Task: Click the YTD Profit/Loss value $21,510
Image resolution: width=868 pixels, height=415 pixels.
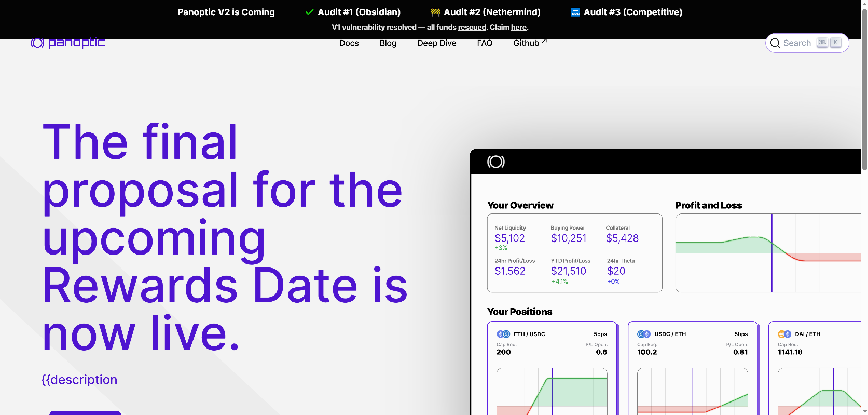Action: click(569, 271)
